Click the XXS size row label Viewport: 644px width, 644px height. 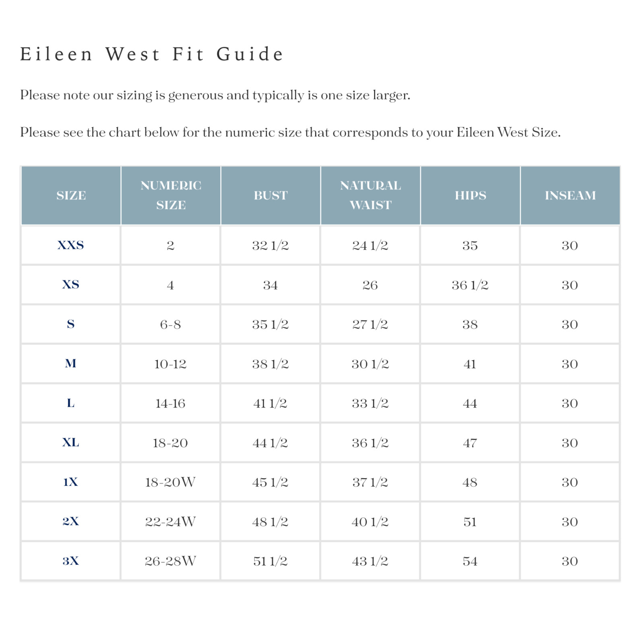pos(71,245)
